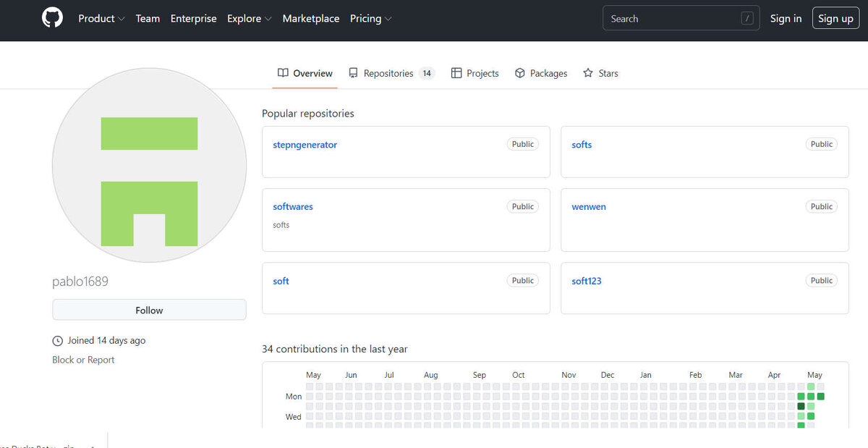Click the Public badge on stepngenerator
Viewport: 868px width, 448px height.
tap(523, 144)
